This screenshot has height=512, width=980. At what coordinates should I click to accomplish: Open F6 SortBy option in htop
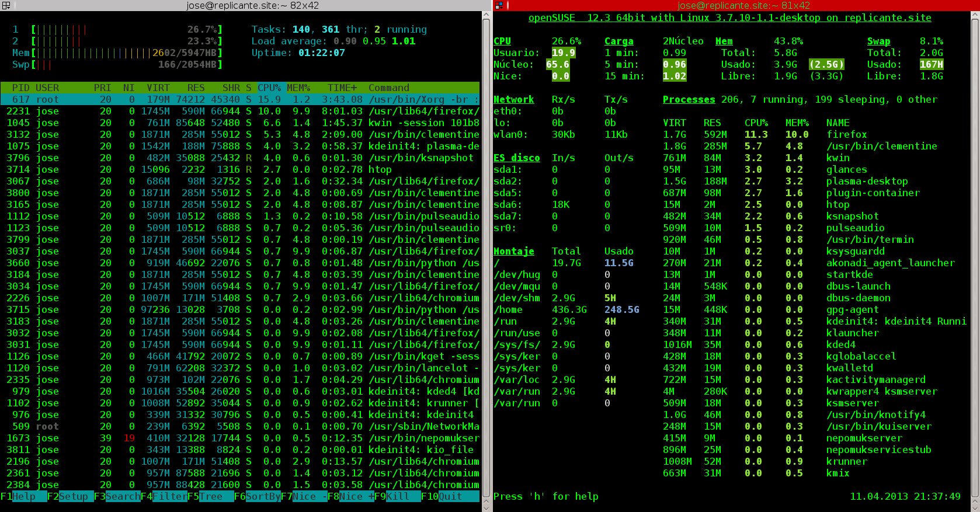tap(258, 496)
